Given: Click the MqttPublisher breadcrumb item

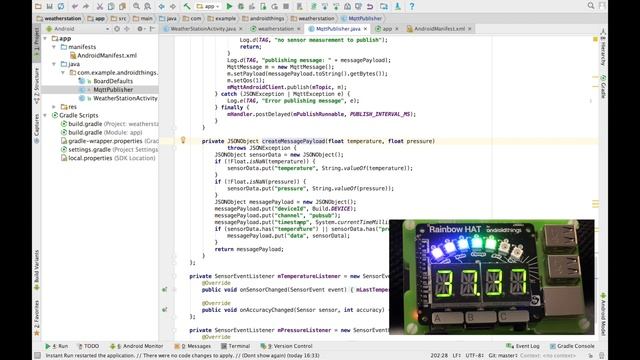Looking at the screenshot, I should (x=362, y=18).
